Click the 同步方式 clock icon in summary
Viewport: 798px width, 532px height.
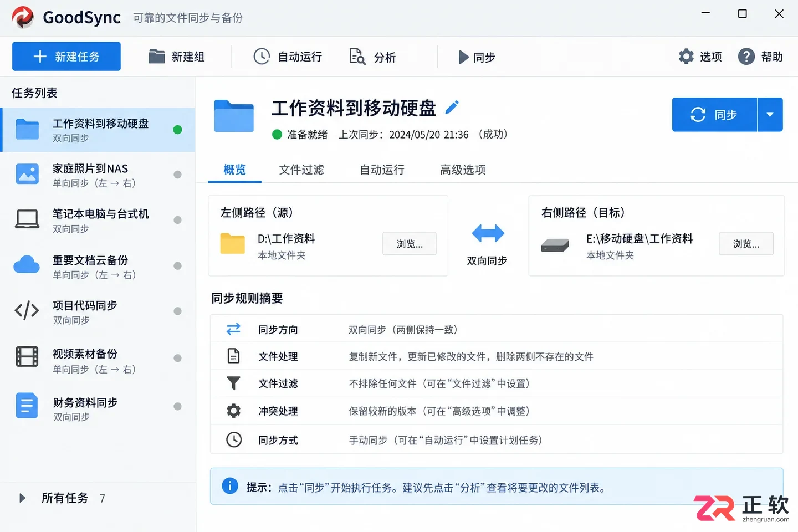tap(234, 439)
